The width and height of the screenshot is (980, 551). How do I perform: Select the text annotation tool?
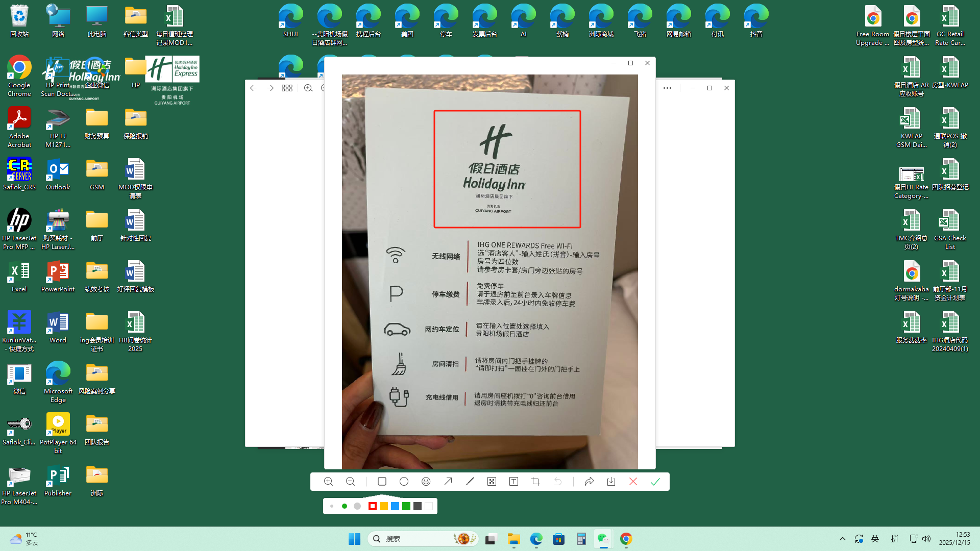tap(513, 482)
